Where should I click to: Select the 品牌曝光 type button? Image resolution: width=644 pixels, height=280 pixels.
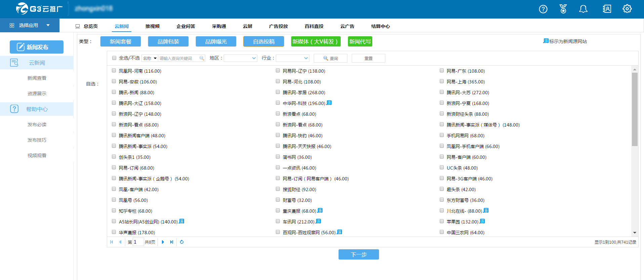click(x=216, y=41)
